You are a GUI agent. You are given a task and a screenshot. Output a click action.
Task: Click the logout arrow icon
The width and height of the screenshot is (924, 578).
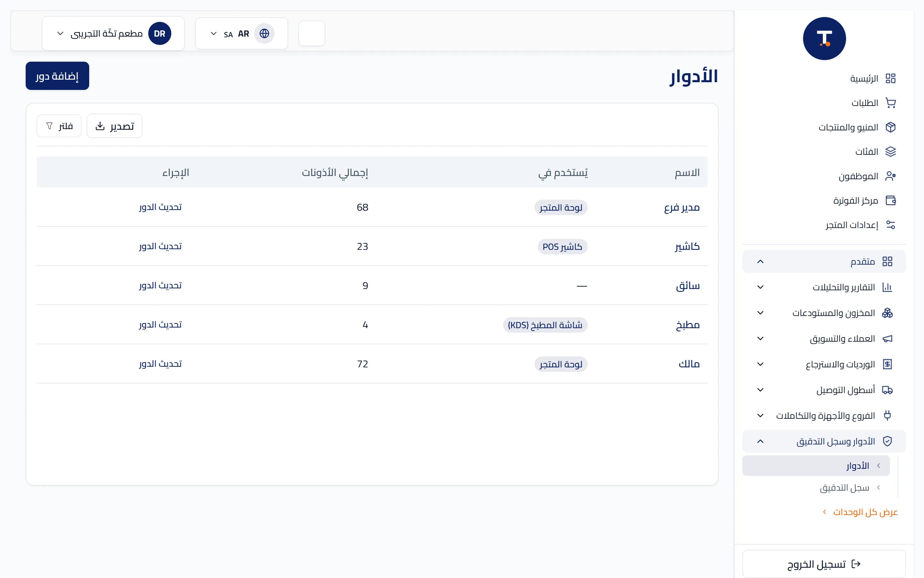pyautogui.click(x=856, y=564)
